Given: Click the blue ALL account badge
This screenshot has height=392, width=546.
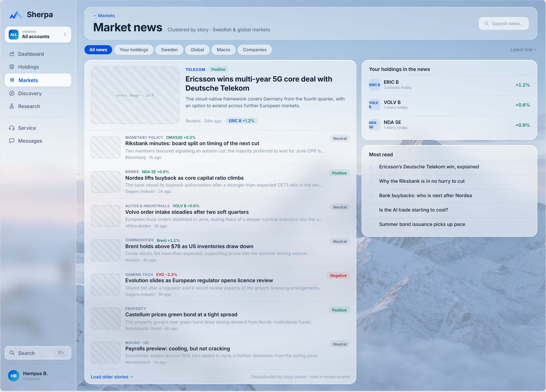Looking at the screenshot, I should coord(14,35).
